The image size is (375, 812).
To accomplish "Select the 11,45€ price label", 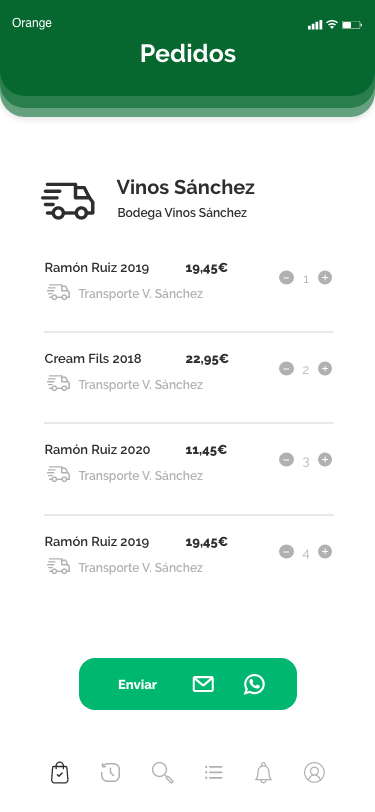I will (206, 450).
